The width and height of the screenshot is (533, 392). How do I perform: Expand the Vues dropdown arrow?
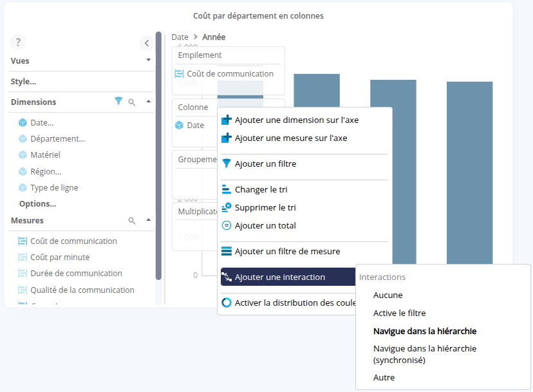pos(149,61)
